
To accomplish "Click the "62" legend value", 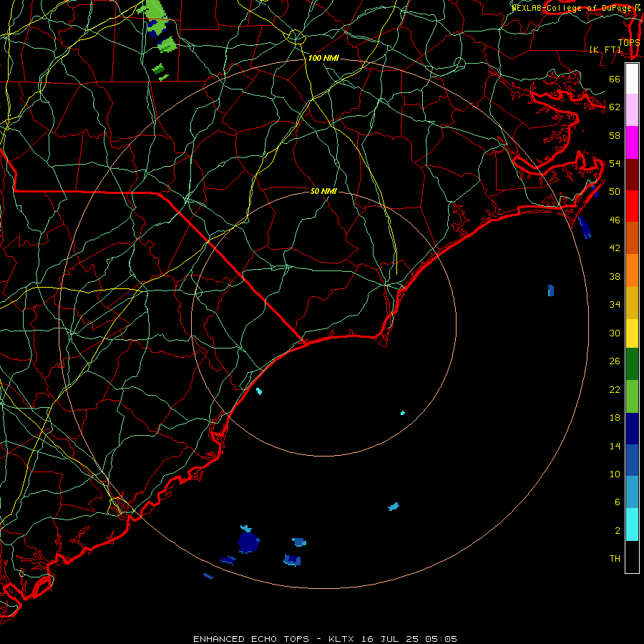I will coord(615,107).
